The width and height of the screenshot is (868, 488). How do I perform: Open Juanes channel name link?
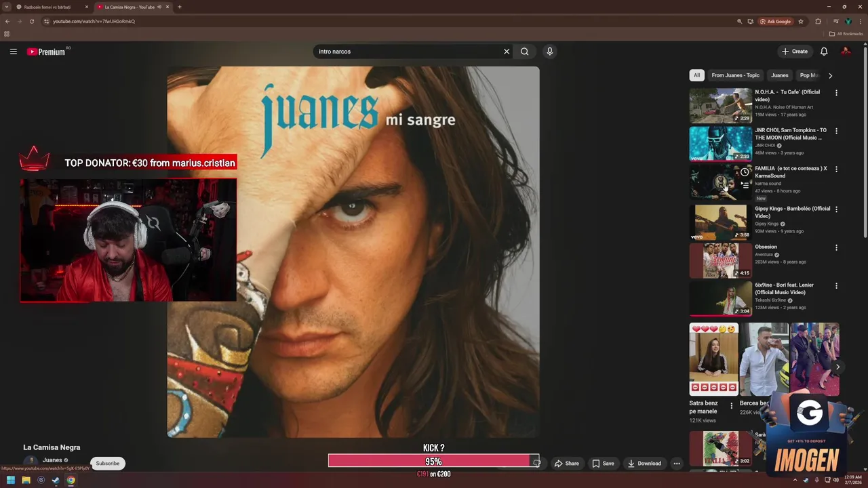click(52, 460)
